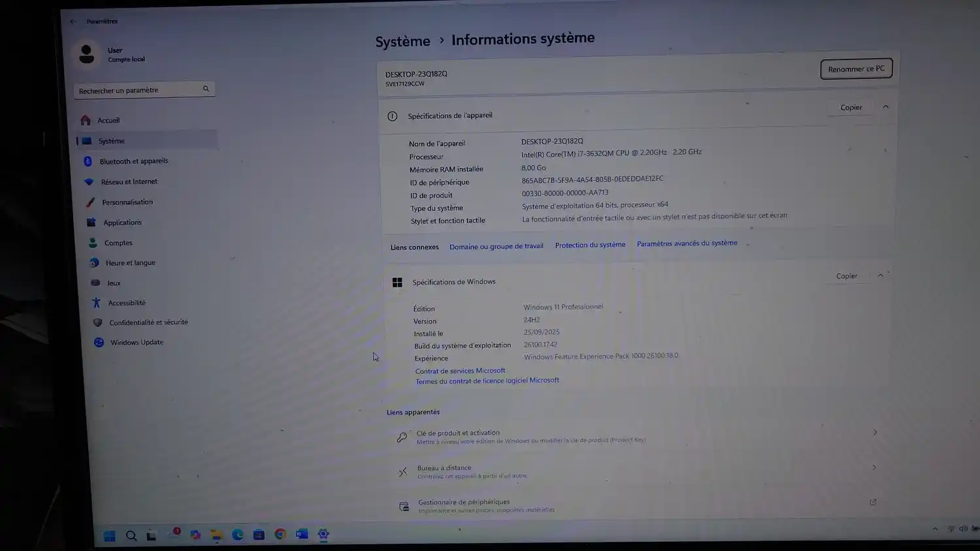Collapse the Spécifications de l'appareil section
This screenshot has height=551, width=980.
(x=885, y=107)
